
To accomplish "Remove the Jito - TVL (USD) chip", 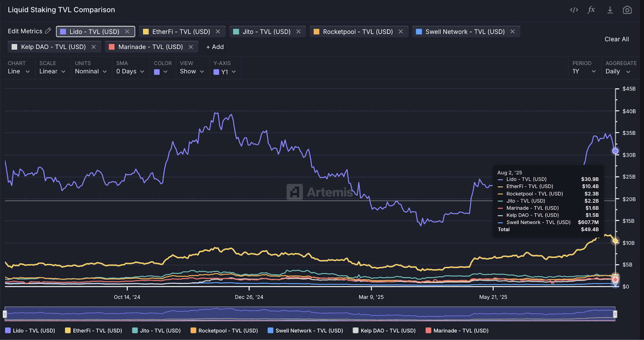I will click(x=298, y=31).
